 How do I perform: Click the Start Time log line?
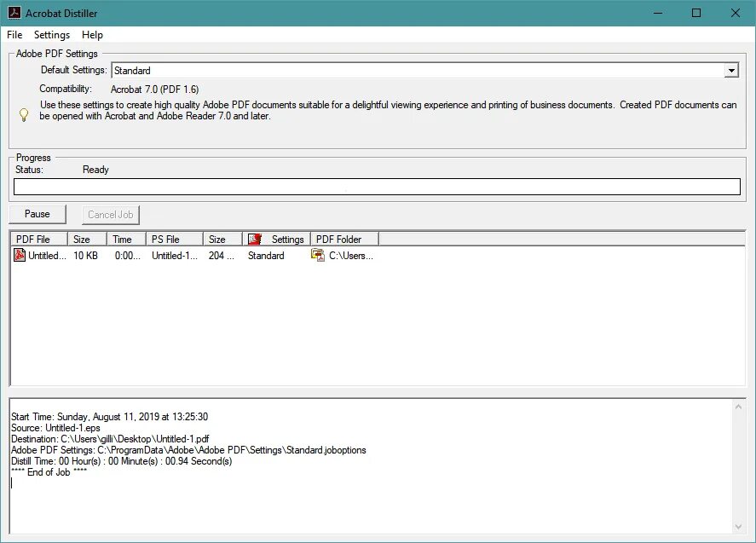click(109, 417)
